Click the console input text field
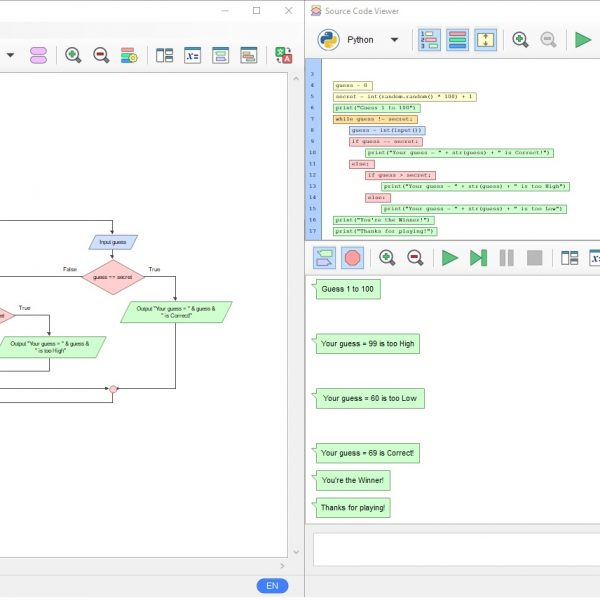 point(456,548)
